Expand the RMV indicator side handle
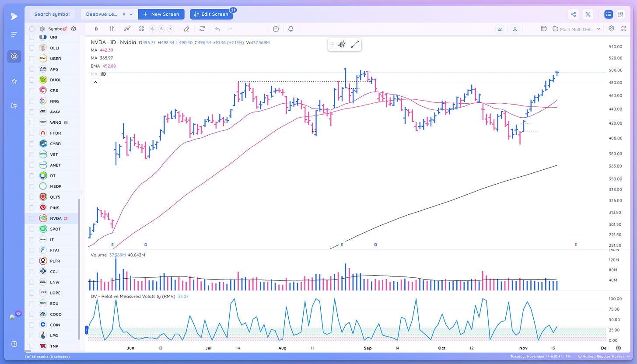This screenshot has width=637, height=364. pyautogui.click(x=87, y=331)
